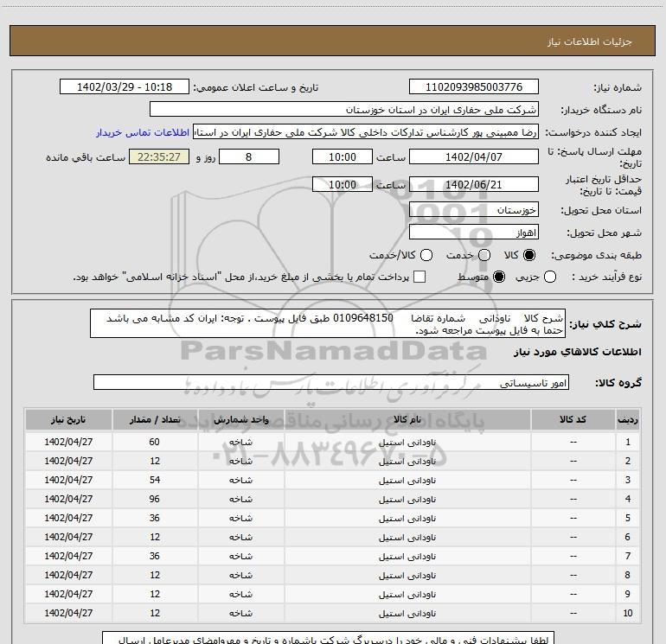Click the delivery province خوزستان field
666x644 pixels.
(473, 210)
